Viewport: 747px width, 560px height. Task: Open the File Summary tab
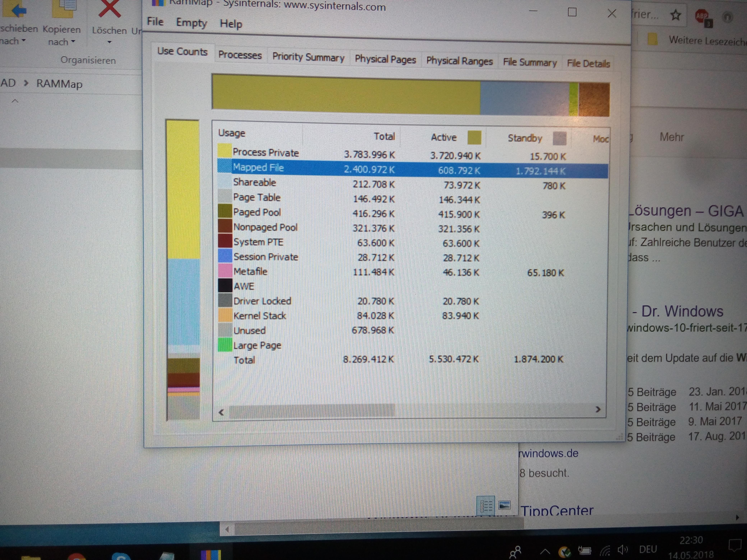pos(529,62)
